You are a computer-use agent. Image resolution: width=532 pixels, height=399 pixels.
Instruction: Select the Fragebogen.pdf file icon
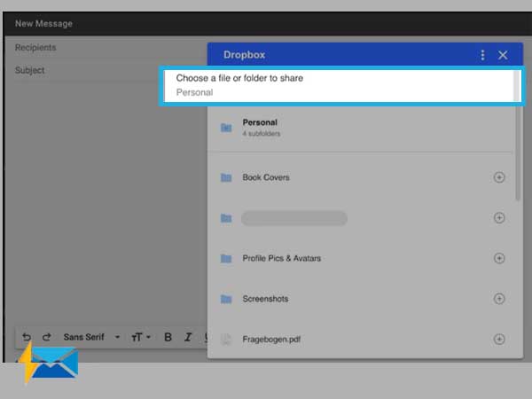[226, 340]
